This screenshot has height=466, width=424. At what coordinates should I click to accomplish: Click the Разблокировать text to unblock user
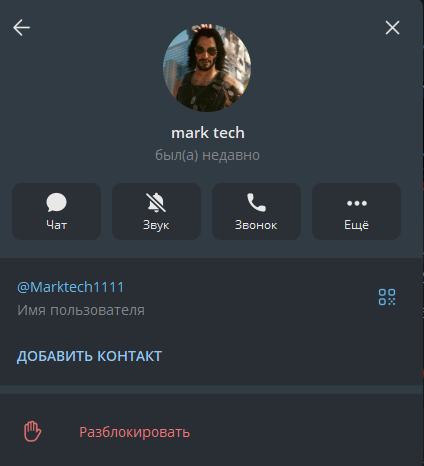[x=135, y=432]
